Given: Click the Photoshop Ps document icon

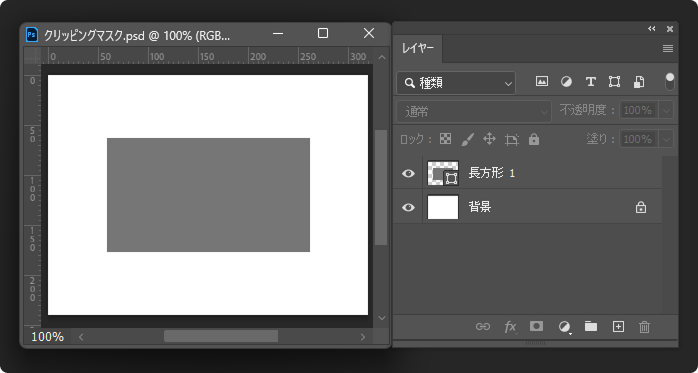Looking at the screenshot, I should click(x=32, y=34).
